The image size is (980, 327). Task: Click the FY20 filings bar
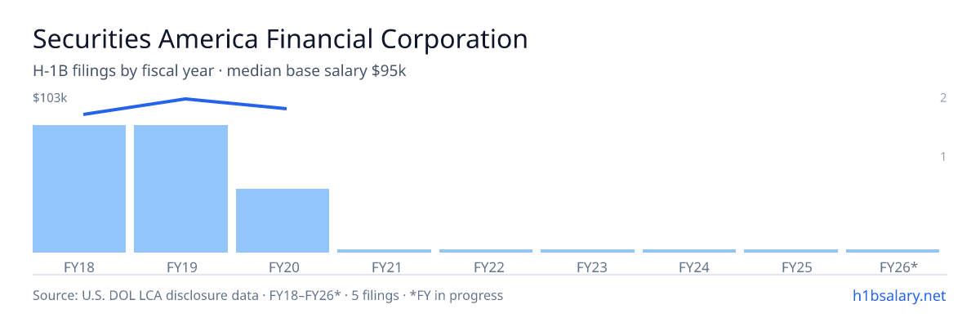click(283, 221)
